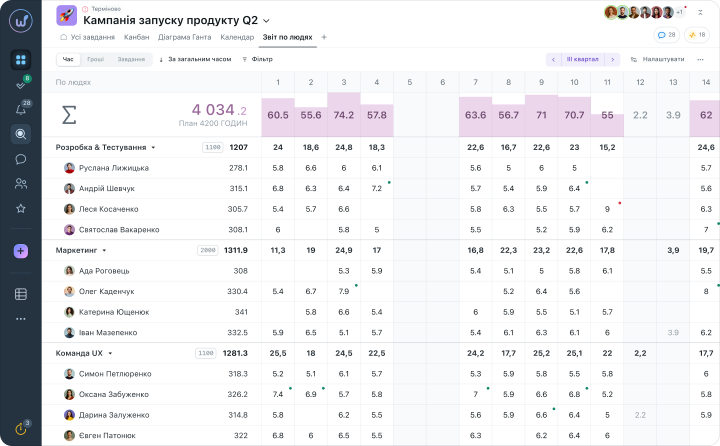Open Леся Косаченко row name
The image size is (720, 446).
click(108, 209)
